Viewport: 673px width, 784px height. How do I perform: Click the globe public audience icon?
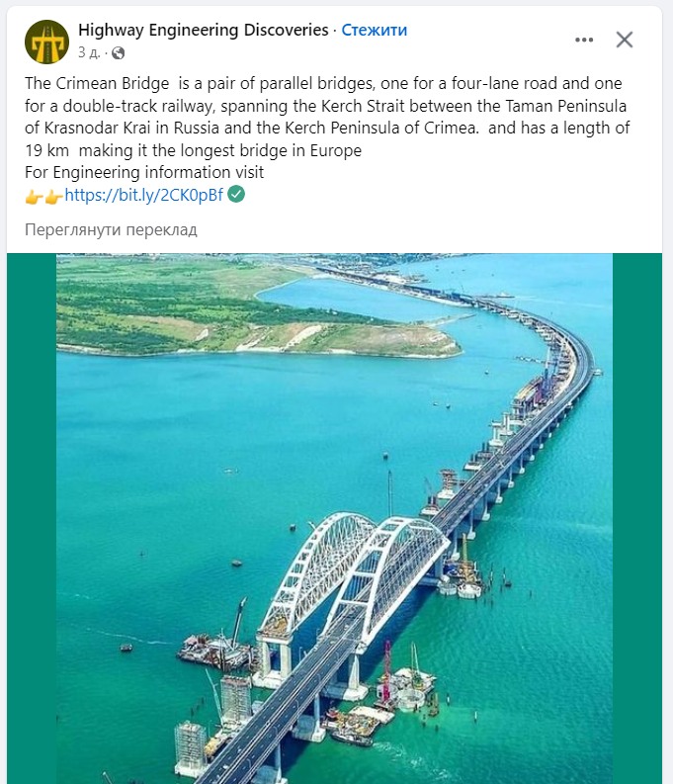(x=118, y=52)
